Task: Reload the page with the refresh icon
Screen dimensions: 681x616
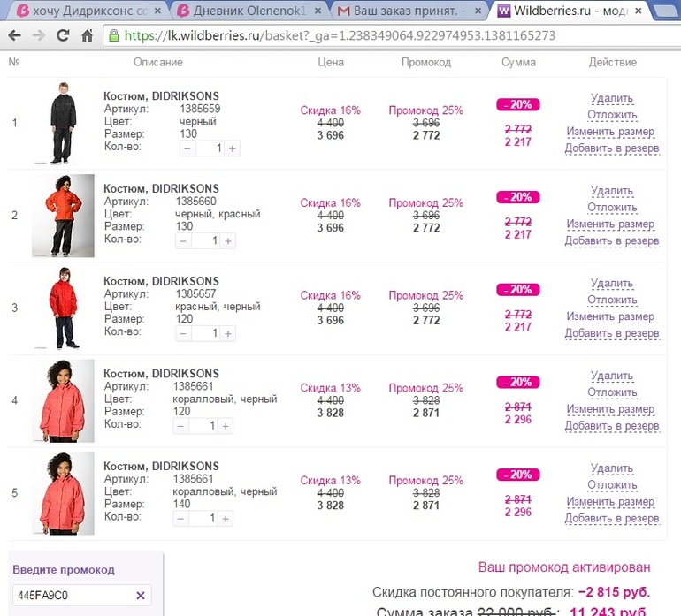Action: coord(63,36)
